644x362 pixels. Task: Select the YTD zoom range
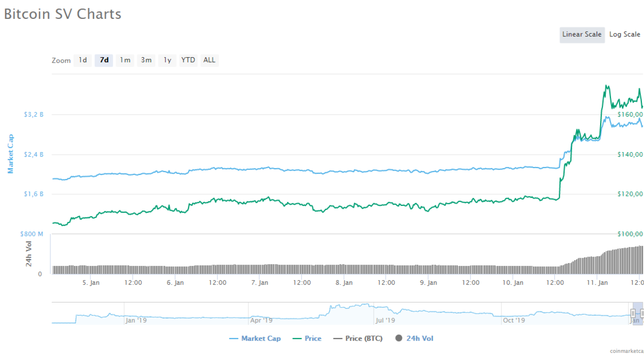[188, 60]
